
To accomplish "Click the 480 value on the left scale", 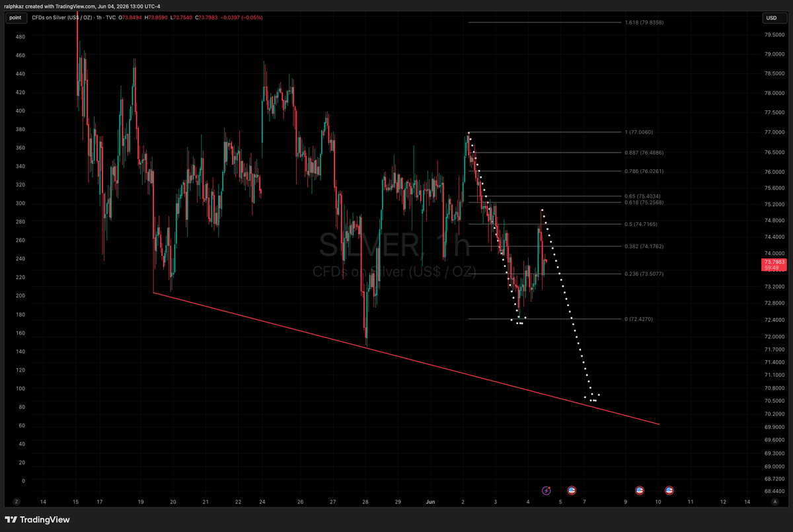I will point(20,37).
